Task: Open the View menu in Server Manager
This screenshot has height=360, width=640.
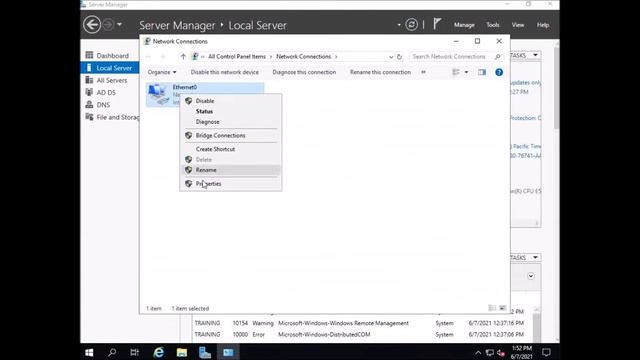Action: point(518,25)
